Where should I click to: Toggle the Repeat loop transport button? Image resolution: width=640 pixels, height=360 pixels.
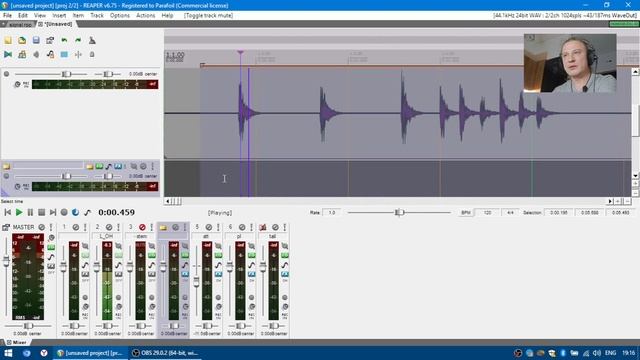76,212
